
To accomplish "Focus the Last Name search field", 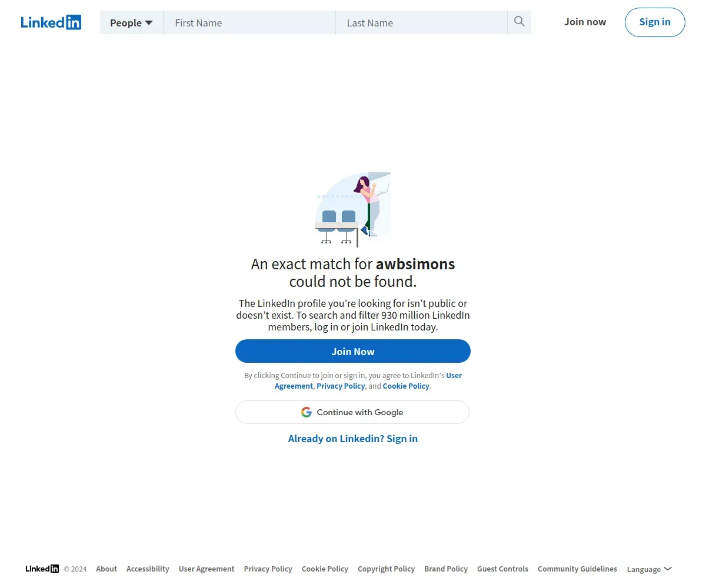I will [x=421, y=22].
